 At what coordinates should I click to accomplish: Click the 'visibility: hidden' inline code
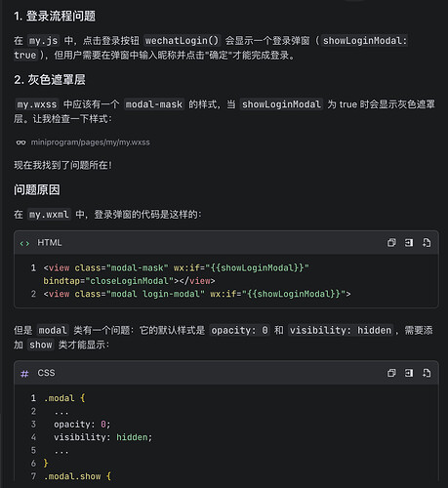click(341, 331)
